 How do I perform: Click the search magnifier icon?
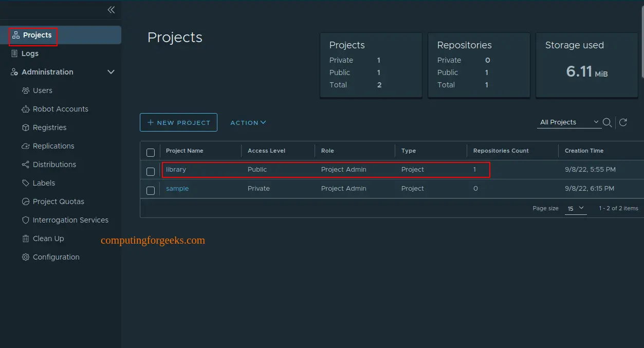pyautogui.click(x=607, y=122)
